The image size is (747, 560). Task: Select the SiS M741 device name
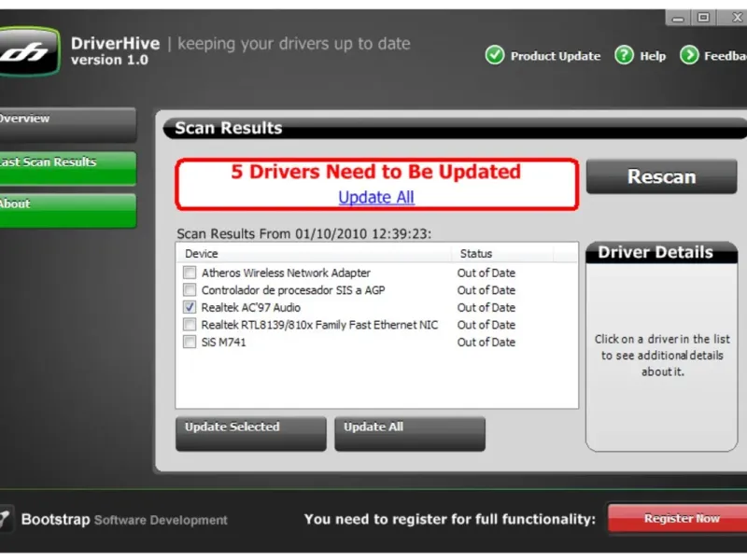[x=223, y=342]
